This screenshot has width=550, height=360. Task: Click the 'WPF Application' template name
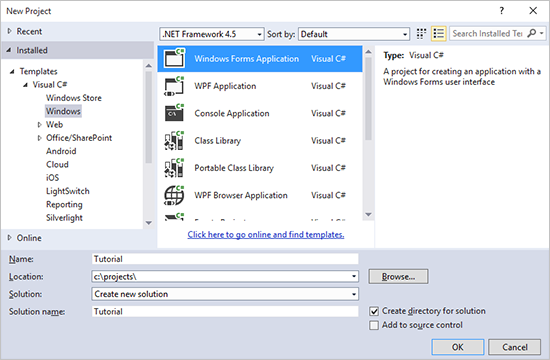point(225,86)
